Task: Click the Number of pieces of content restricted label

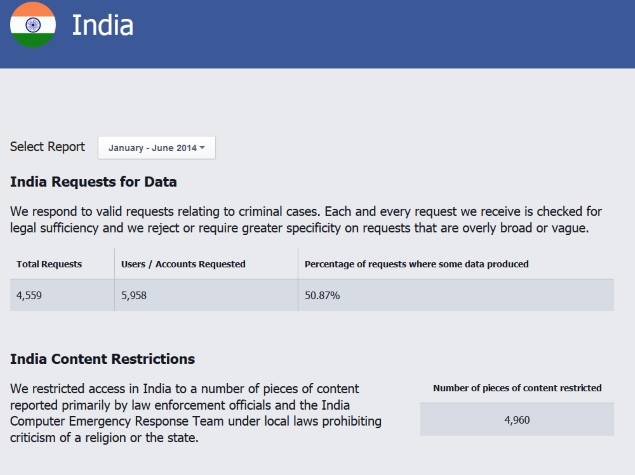Action: point(517,388)
